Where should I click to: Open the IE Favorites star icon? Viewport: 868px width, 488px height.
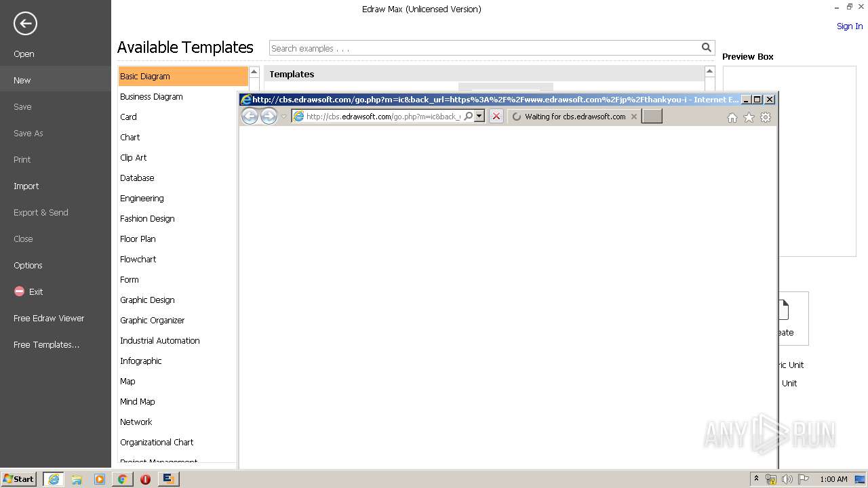749,117
